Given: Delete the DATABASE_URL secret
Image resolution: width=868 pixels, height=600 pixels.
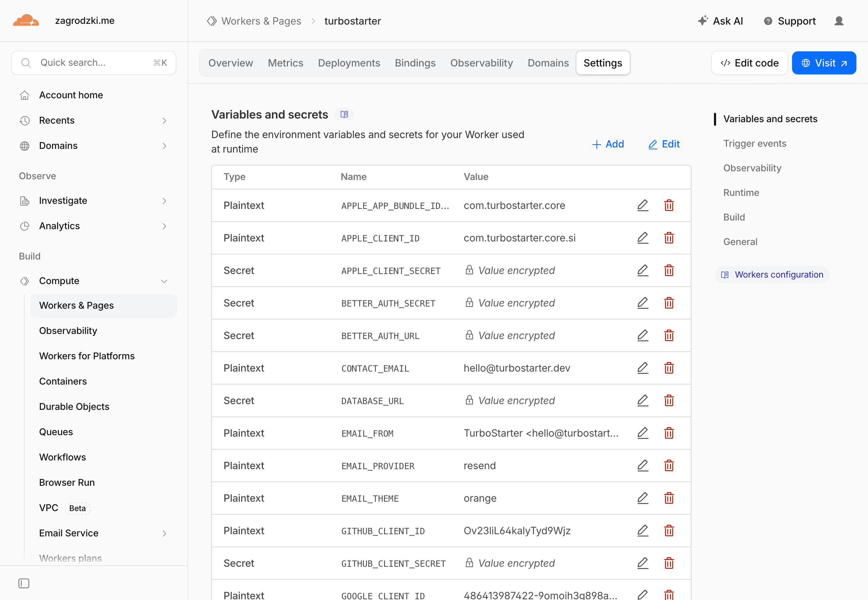Looking at the screenshot, I should (669, 401).
